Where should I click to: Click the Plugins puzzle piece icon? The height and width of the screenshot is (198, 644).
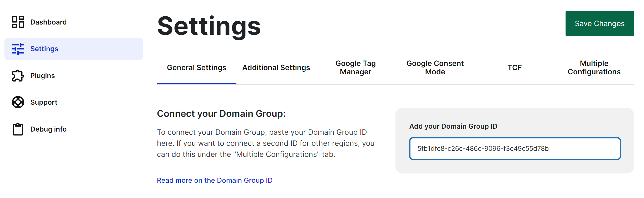[18, 76]
